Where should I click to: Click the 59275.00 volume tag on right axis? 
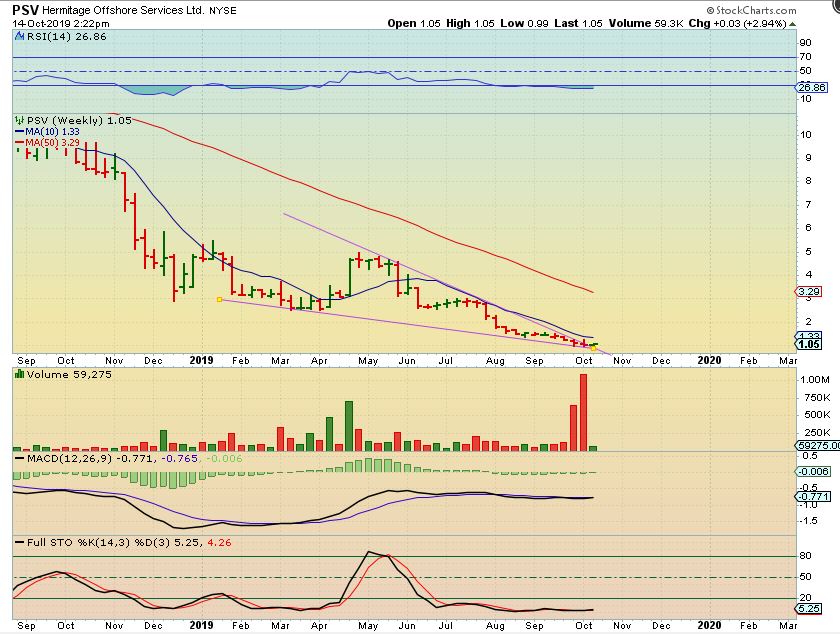(x=818, y=445)
